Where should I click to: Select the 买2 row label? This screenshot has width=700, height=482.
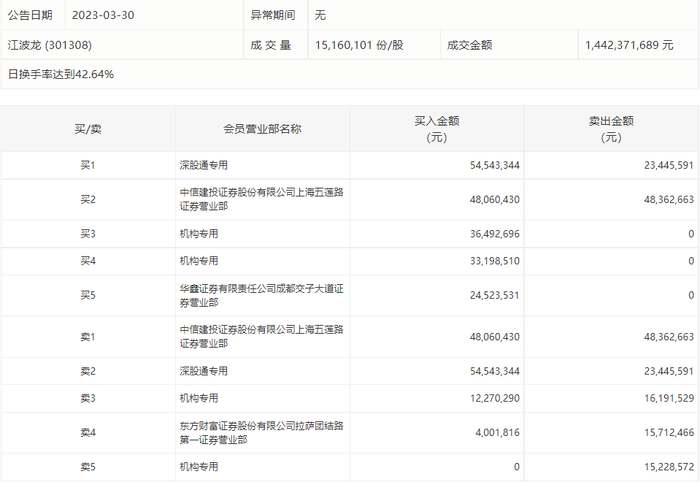point(88,199)
